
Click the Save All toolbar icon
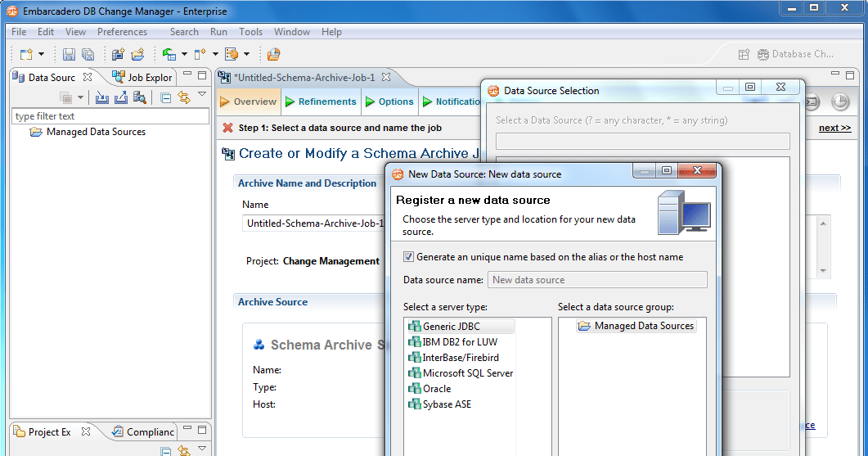coord(88,54)
